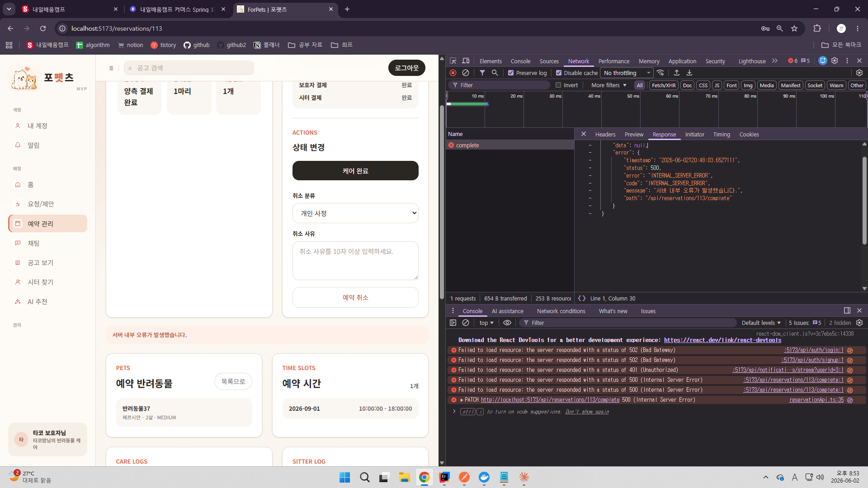Expand the PATCH error message arrow

click(462, 400)
